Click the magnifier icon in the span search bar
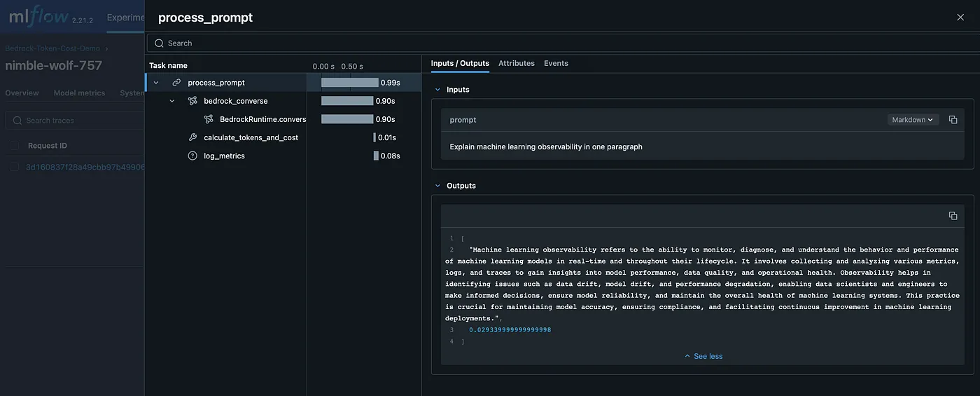Screen dimensions: 980x396 point(159,43)
